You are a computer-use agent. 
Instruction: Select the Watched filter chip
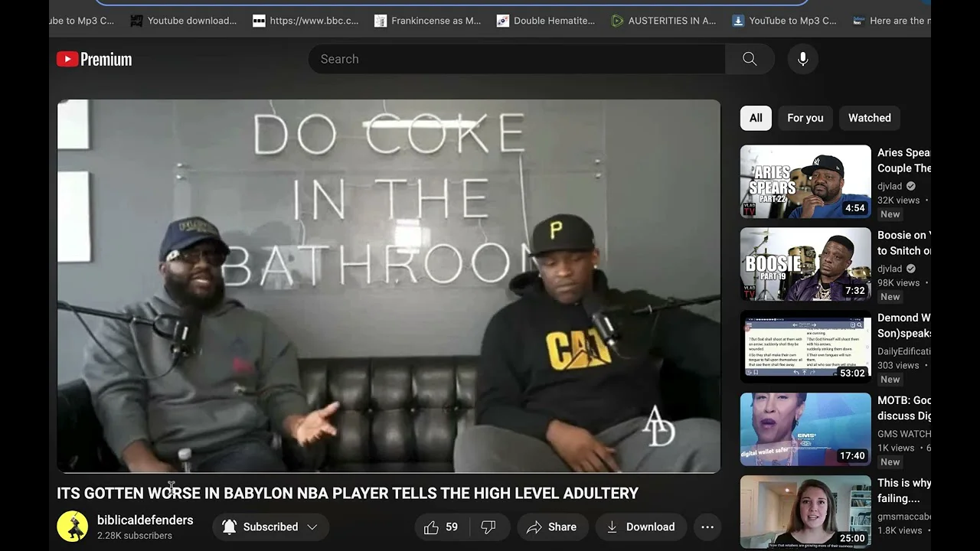click(x=870, y=118)
